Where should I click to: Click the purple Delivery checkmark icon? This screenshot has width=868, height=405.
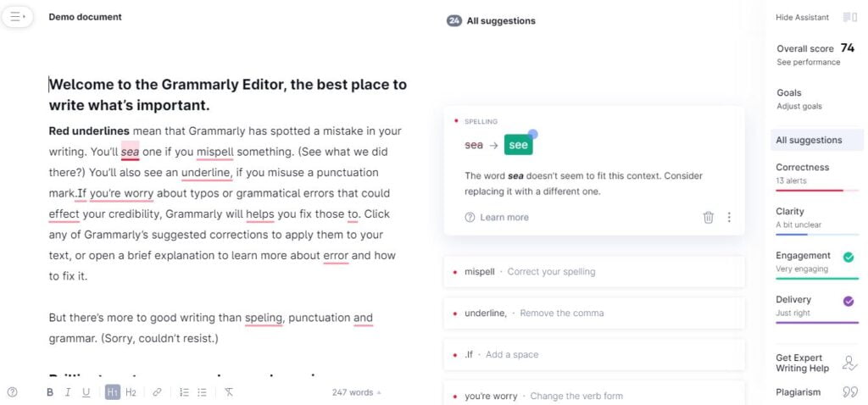pyautogui.click(x=848, y=302)
